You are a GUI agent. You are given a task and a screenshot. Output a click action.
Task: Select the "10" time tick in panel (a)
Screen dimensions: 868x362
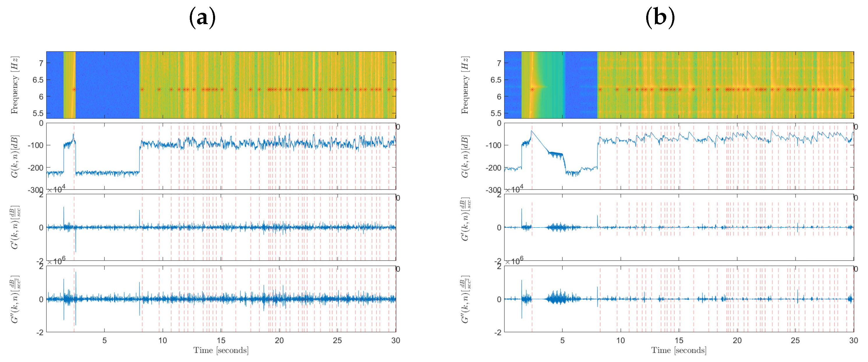click(163, 340)
